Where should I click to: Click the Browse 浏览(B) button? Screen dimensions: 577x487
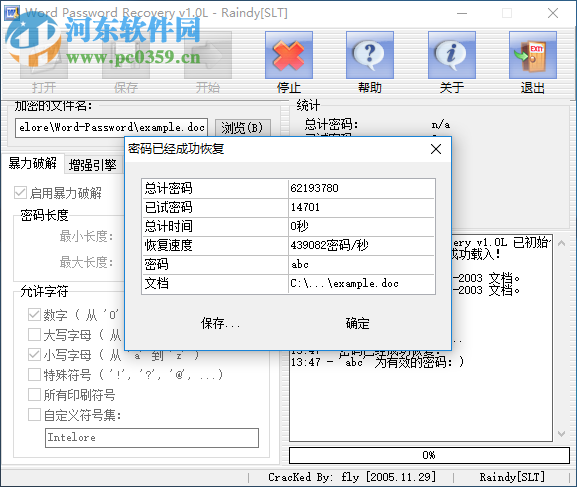tap(243, 128)
